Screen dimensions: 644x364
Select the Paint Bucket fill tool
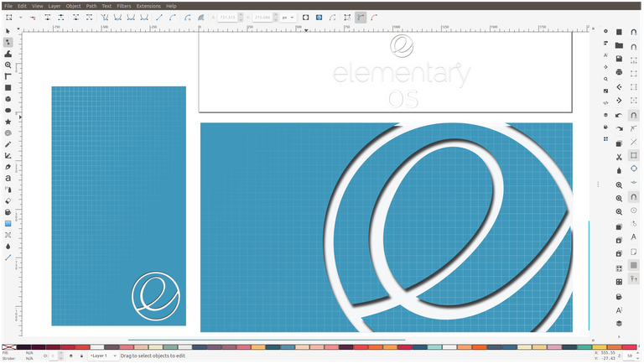8,212
